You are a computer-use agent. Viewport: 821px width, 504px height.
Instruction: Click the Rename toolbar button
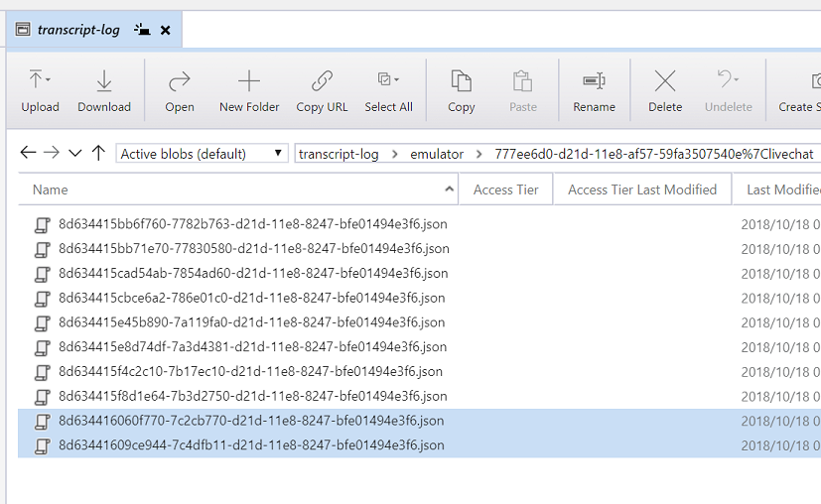point(595,91)
